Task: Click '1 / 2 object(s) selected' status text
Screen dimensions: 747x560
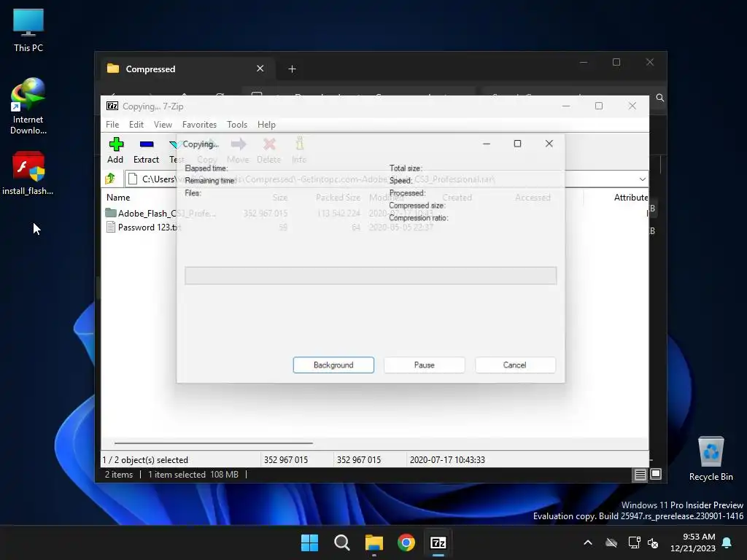Action: [x=145, y=460]
